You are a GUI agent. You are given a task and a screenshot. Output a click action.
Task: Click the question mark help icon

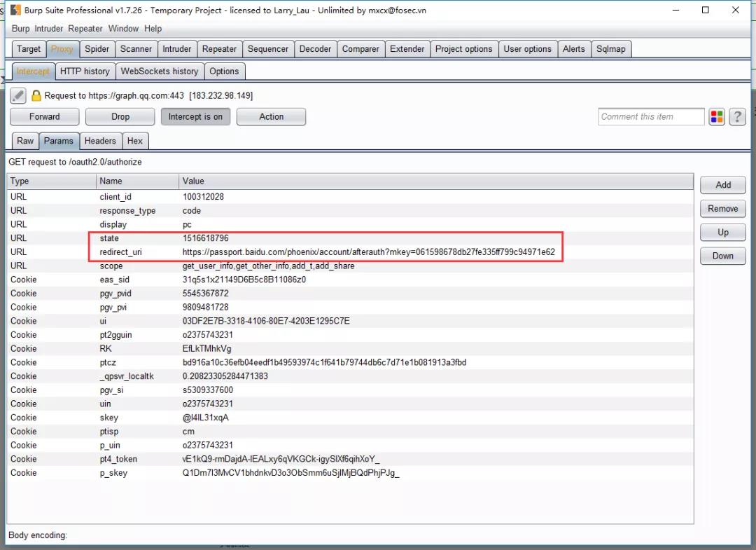pos(737,117)
